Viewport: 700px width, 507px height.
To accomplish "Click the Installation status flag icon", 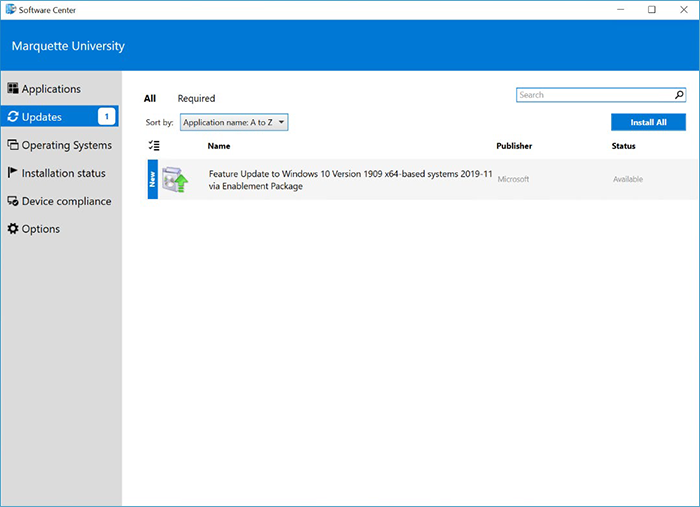I will point(13,173).
